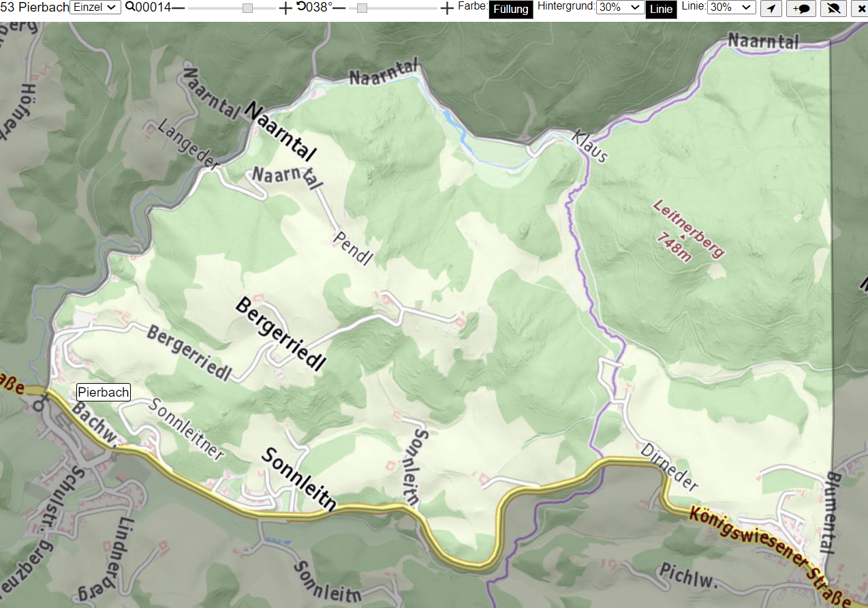Click the zoom level slider handle
Image resolution: width=868 pixels, height=608 pixels.
click(248, 8)
